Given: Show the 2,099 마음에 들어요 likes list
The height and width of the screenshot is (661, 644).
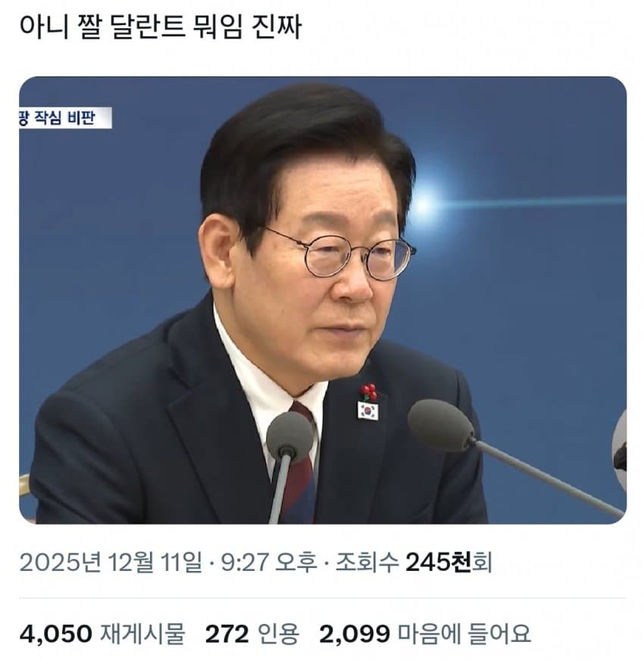Looking at the screenshot, I should pos(425,634).
